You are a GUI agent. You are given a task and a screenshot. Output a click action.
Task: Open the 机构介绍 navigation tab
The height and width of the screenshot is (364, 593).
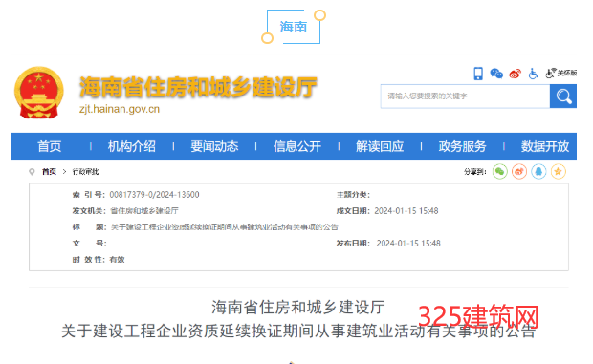132,146
